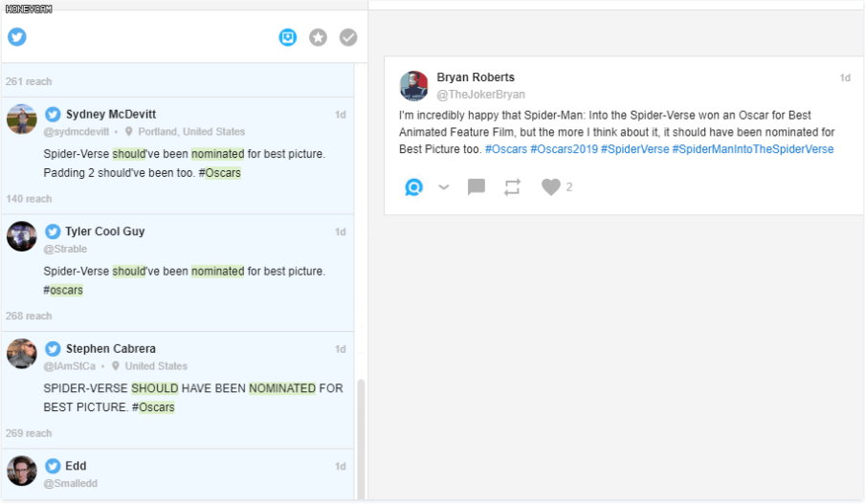Image resolution: width=865 pixels, height=504 pixels.
Task: Open the #Oscars2019 hashtag link
Action: [564, 149]
